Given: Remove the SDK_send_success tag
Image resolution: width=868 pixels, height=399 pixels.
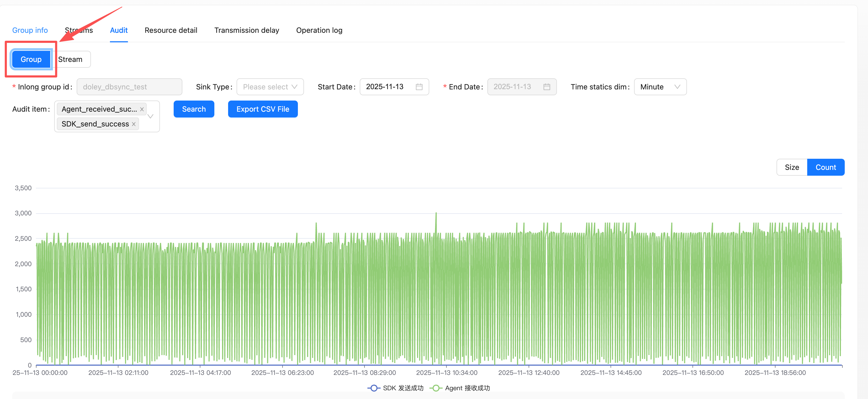Looking at the screenshot, I should pos(134,124).
